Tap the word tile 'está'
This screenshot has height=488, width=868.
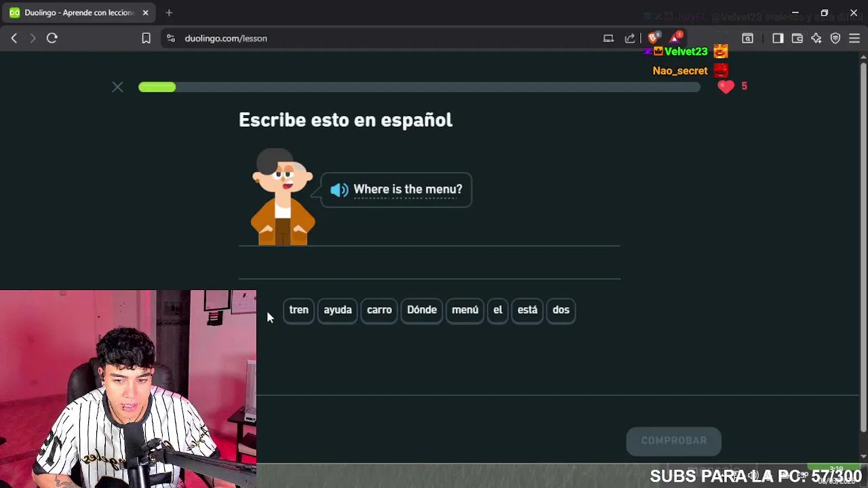(x=528, y=310)
